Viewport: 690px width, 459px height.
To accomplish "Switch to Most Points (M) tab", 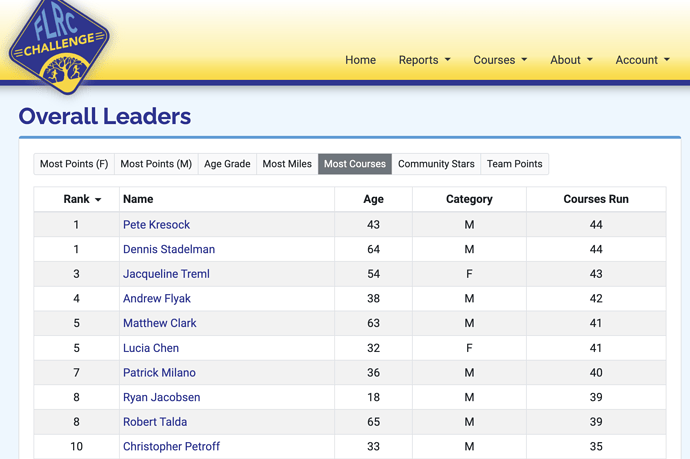I will coord(156,164).
